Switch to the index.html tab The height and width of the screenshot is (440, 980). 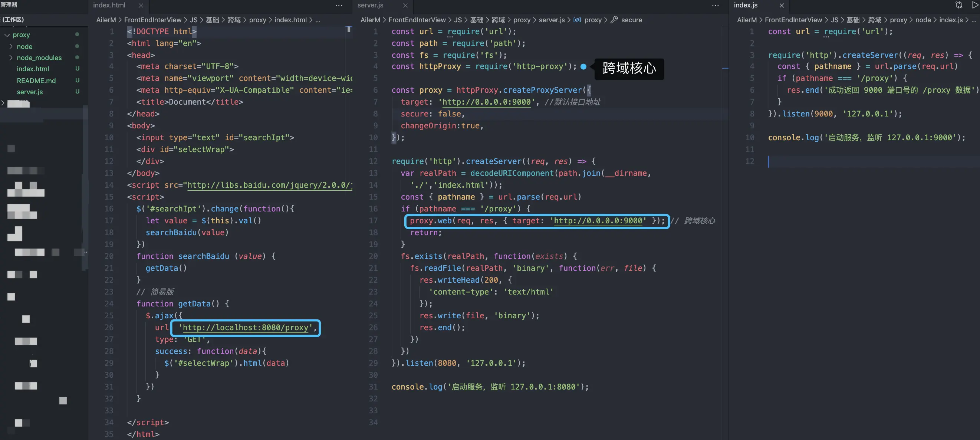109,5
